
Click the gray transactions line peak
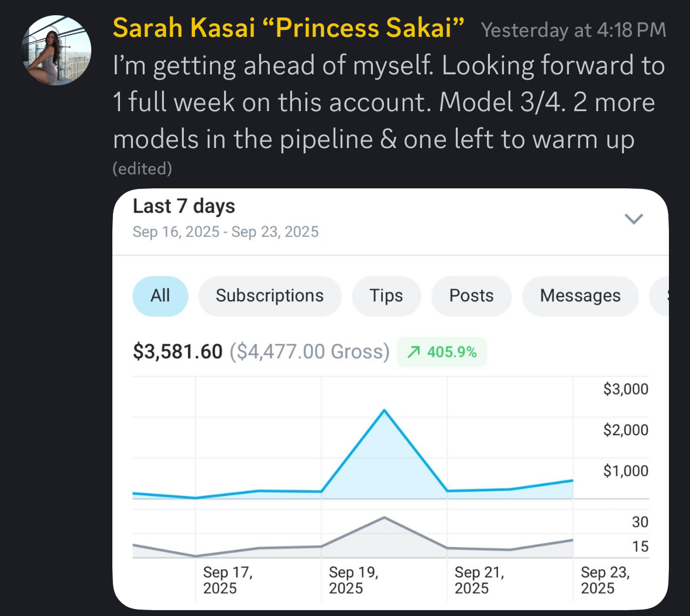[x=384, y=517]
